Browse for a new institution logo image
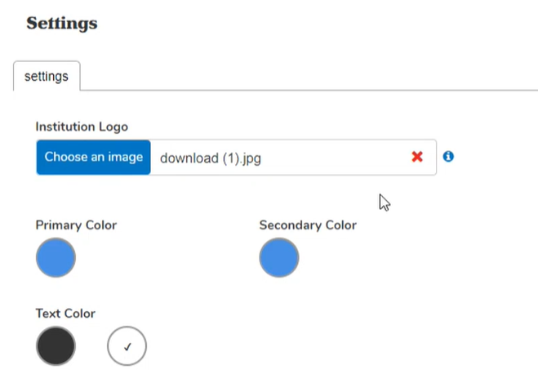The width and height of the screenshot is (538, 392). click(93, 157)
